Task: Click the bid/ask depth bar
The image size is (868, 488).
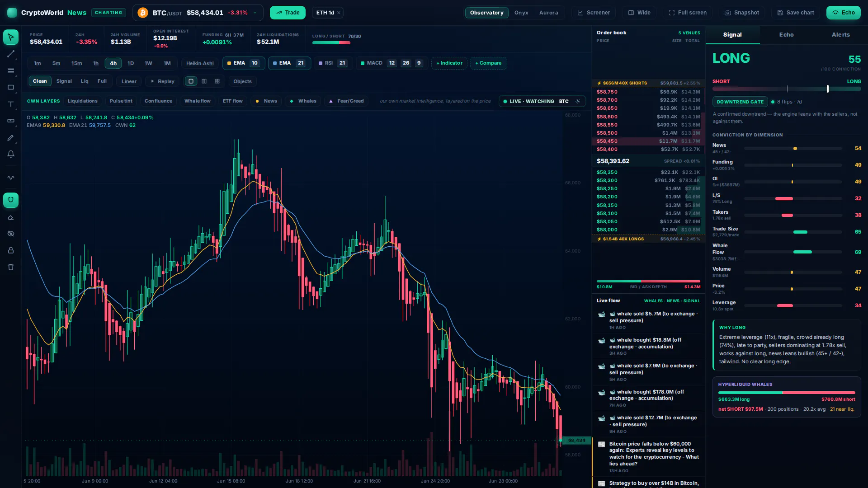Action: pyautogui.click(x=648, y=282)
